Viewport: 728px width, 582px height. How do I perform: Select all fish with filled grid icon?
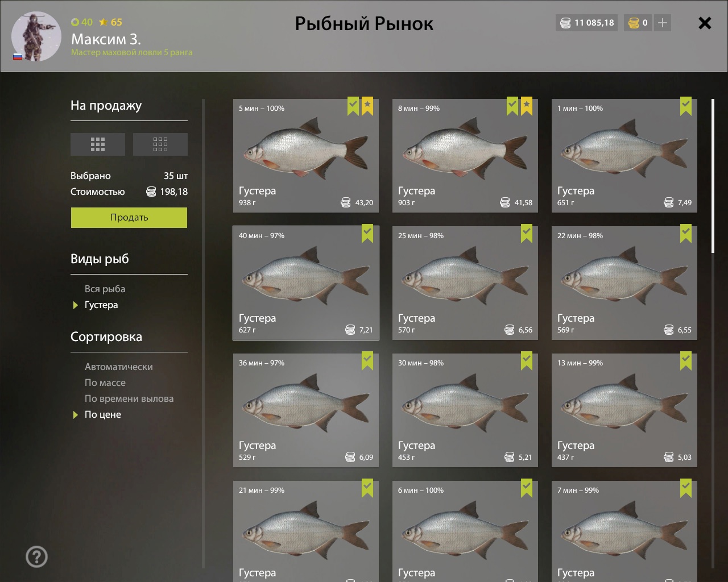(x=97, y=144)
